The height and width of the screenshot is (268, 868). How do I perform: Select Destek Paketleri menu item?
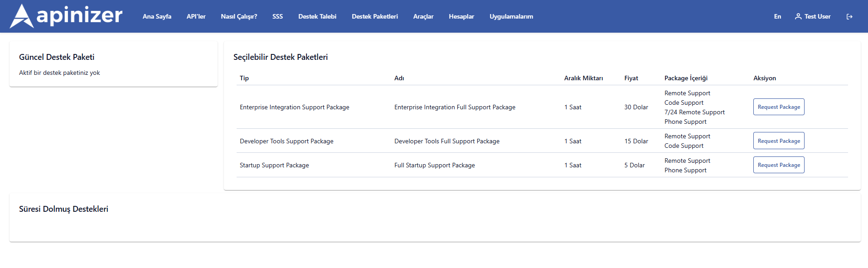click(x=375, y=16)
